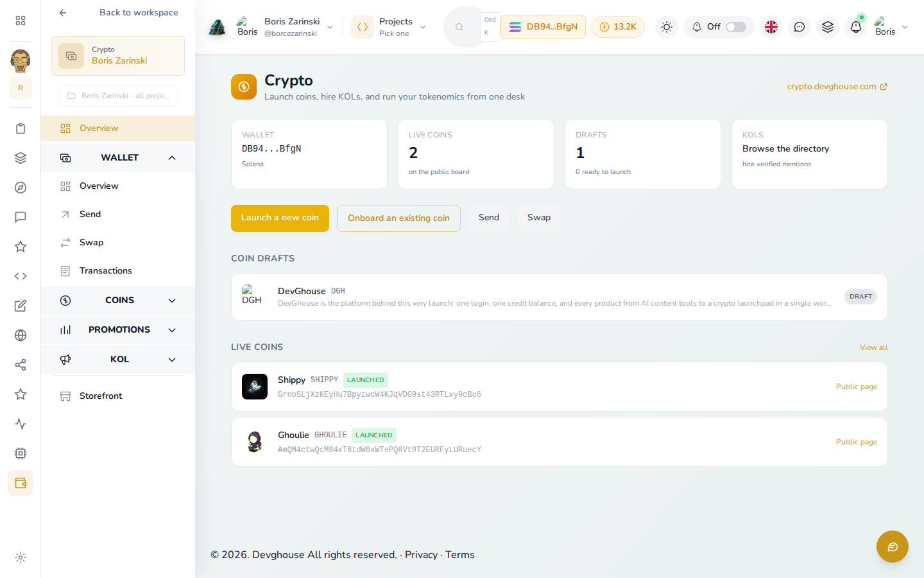Click the Send action button
Viewport: 924px width, 578px height.
point(489,218)
